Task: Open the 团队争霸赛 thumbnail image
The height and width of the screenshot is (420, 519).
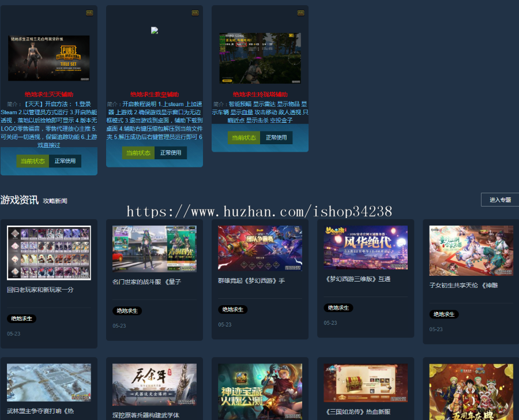Action: click(260, 248)
